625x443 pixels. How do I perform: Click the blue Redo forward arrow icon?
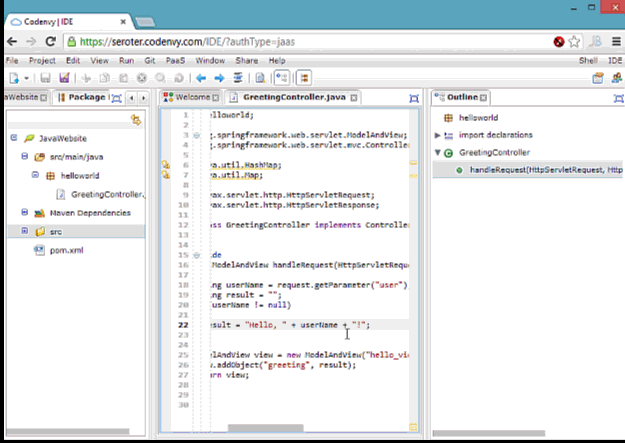tap(219, 78)
